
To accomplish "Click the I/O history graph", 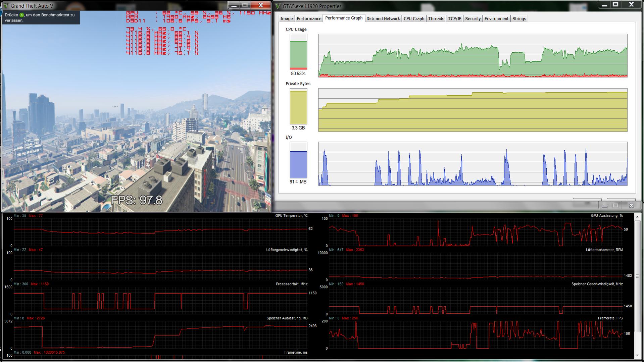I will [x=473, y=164].
